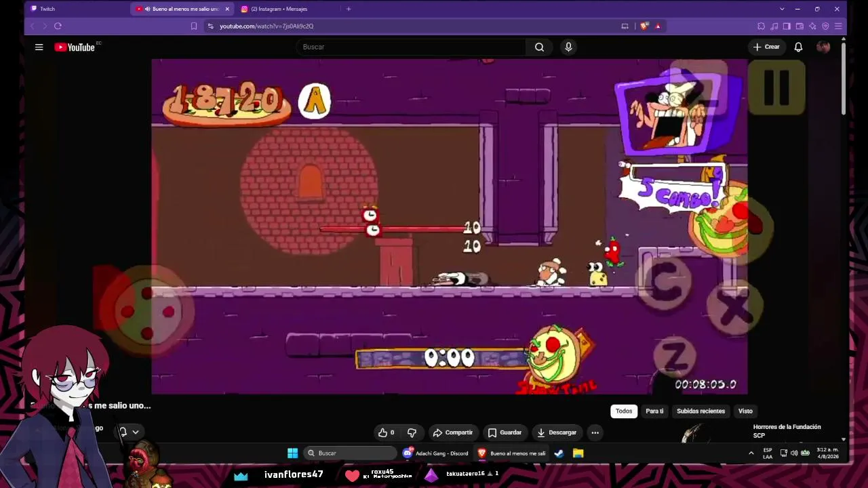Image resolution: width=868 pixels, height=488 pixels.
Task: Open the media playlist music note icon
Action: coord(774,26)
